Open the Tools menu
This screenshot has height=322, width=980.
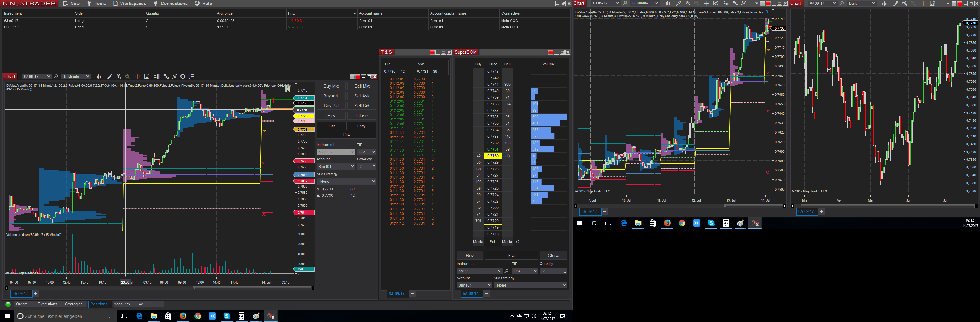pos(96,3)
